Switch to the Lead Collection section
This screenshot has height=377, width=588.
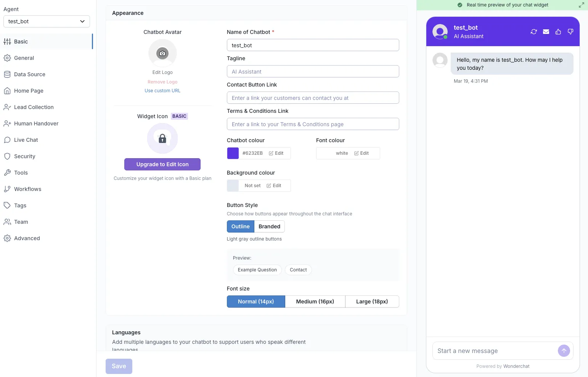click(x=34, y=107)
